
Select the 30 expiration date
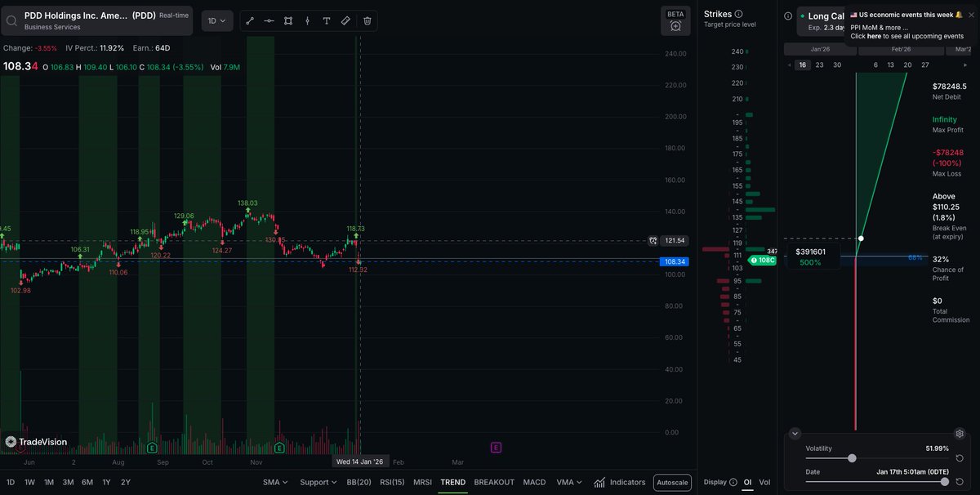pyautogui.click(x=837, y=65)
